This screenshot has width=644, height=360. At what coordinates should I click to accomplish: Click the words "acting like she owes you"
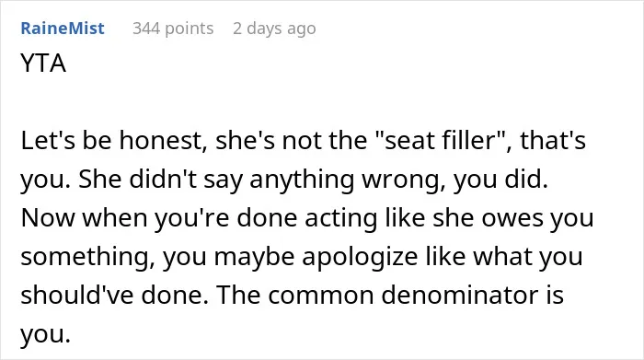449,218
